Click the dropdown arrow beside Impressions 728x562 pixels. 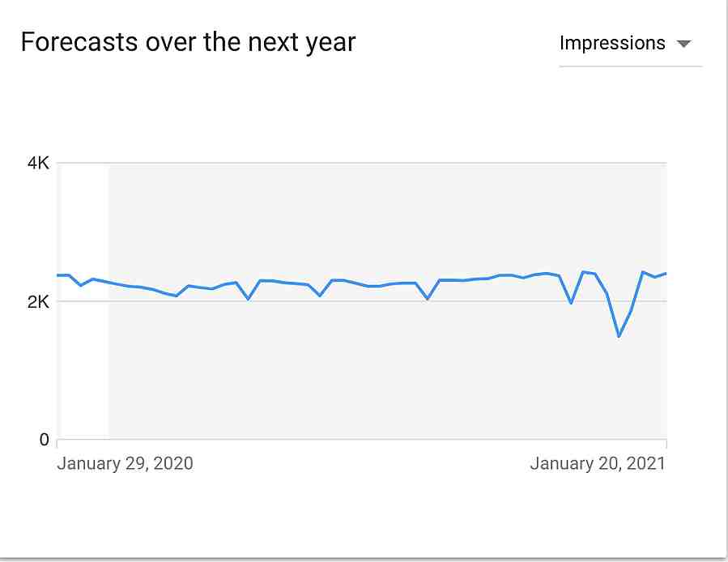(684, 44)
